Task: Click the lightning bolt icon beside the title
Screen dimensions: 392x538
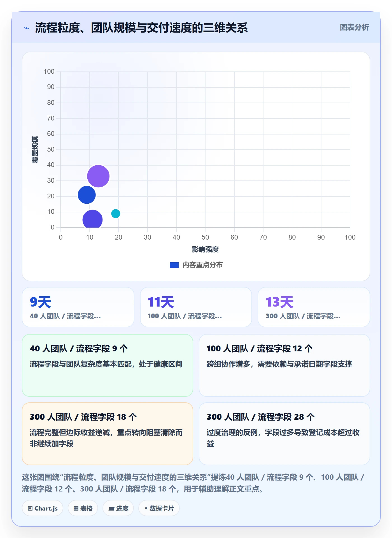Action: coord(27,28)
